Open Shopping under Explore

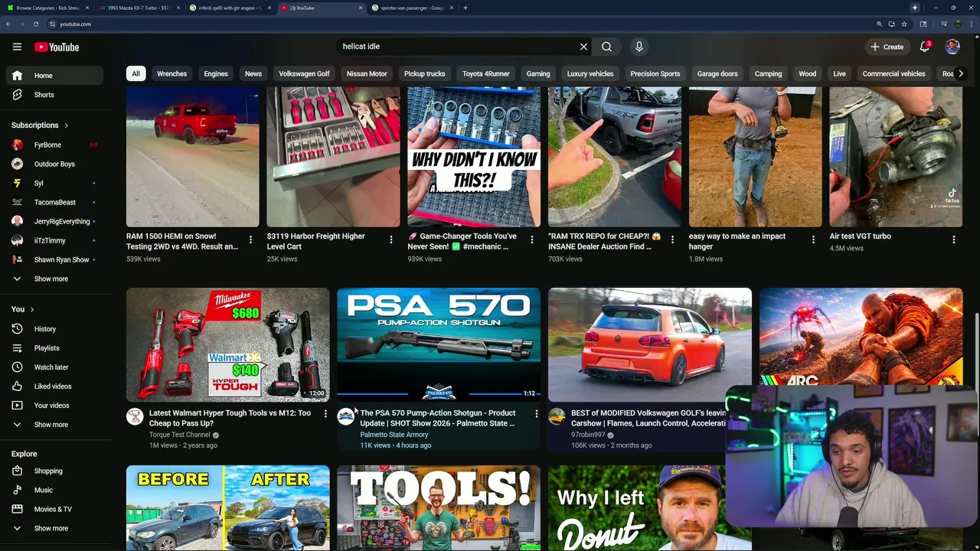54,471
